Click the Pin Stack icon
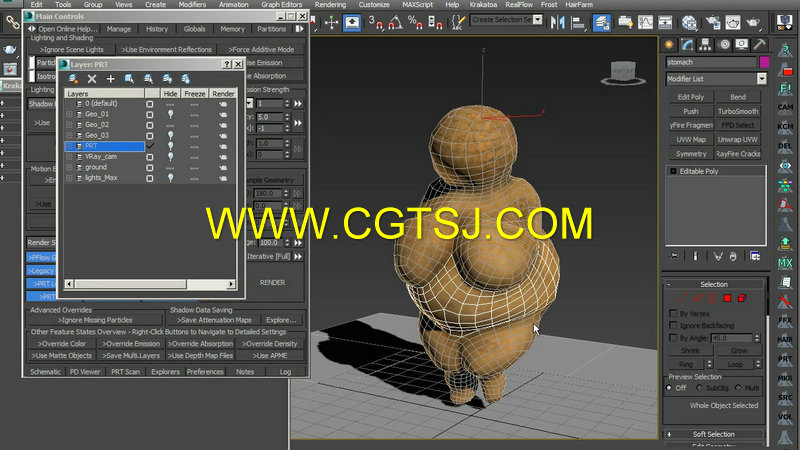 click(674, 256)
